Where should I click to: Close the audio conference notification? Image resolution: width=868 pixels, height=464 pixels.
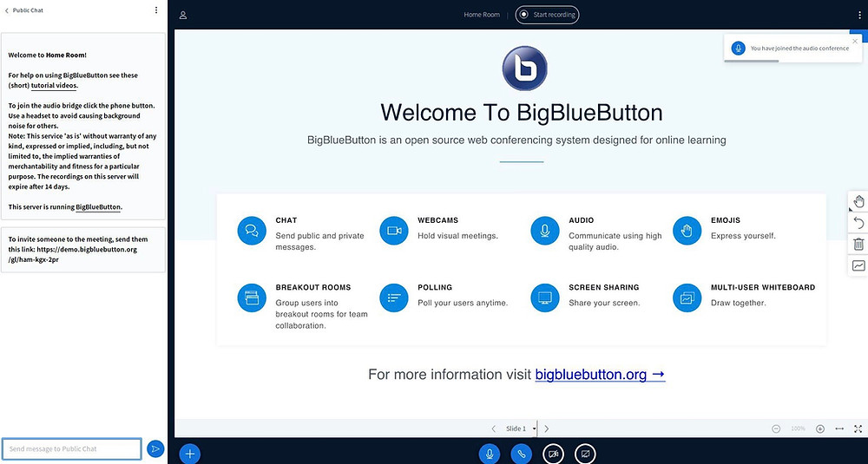855,41
